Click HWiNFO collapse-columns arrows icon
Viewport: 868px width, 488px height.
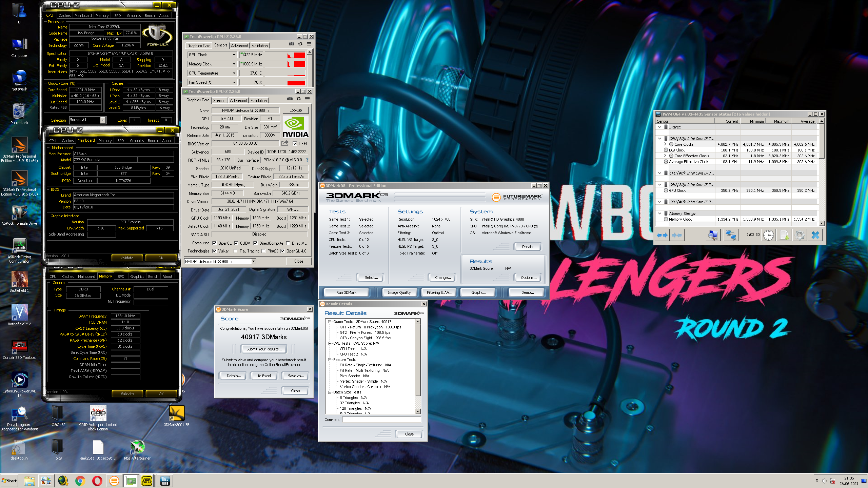(677, 235)
